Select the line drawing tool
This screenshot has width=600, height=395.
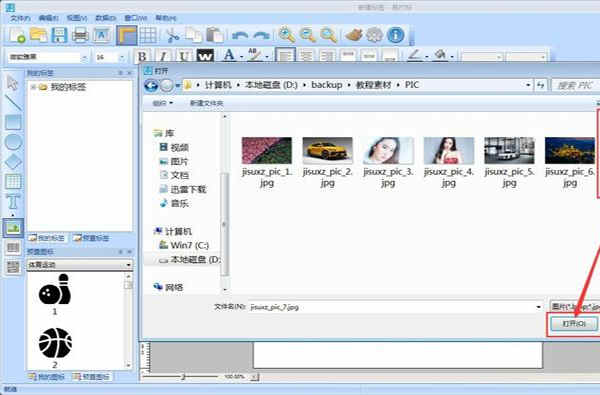pos(13,103)
